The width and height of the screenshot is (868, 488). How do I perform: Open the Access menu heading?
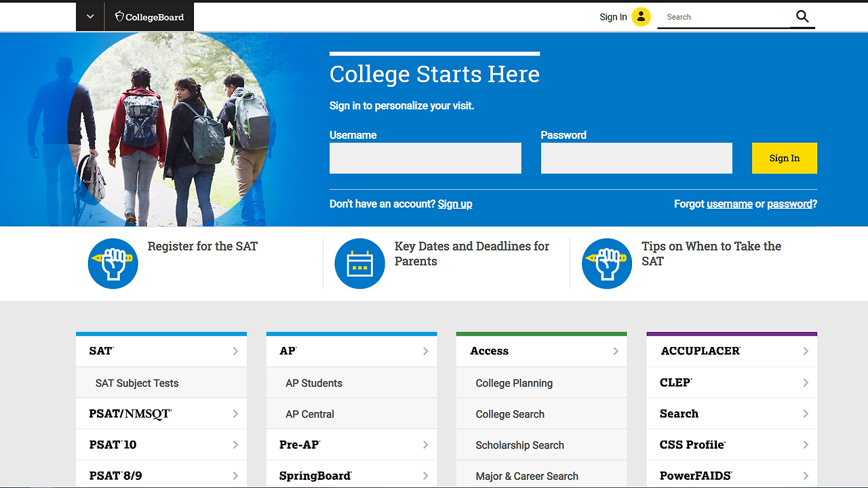(542, 351)
